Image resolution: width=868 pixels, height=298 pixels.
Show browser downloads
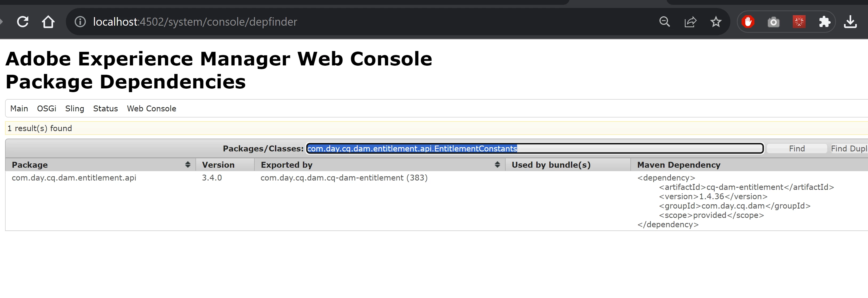click(x=850, y=22)
